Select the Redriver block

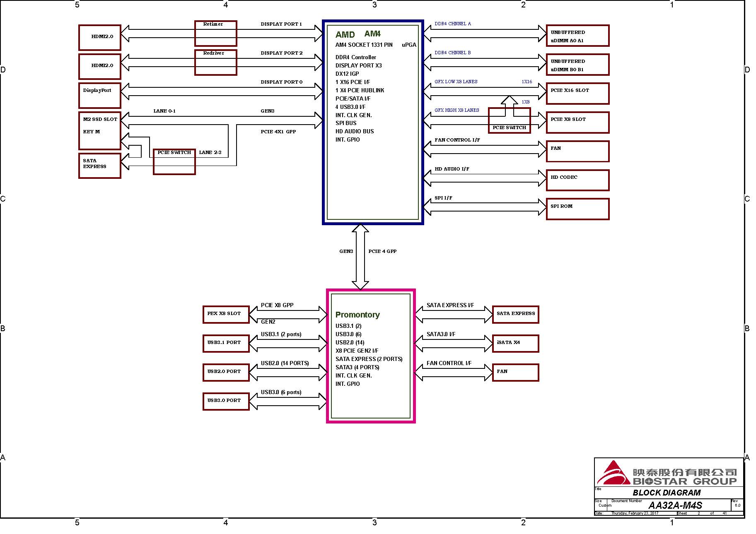point(216,63)
